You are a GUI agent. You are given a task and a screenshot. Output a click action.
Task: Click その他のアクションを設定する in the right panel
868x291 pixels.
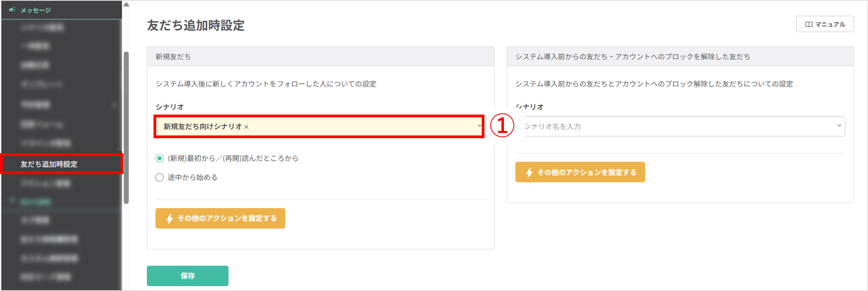coord(580,172)
